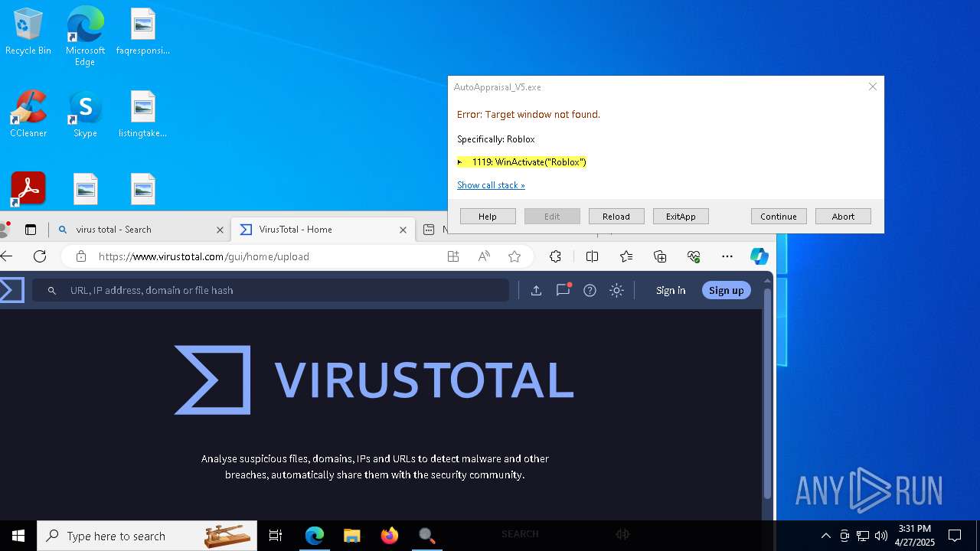Switch to VirusTotal - Home tab
980x551 pixels.
point(322,230)
